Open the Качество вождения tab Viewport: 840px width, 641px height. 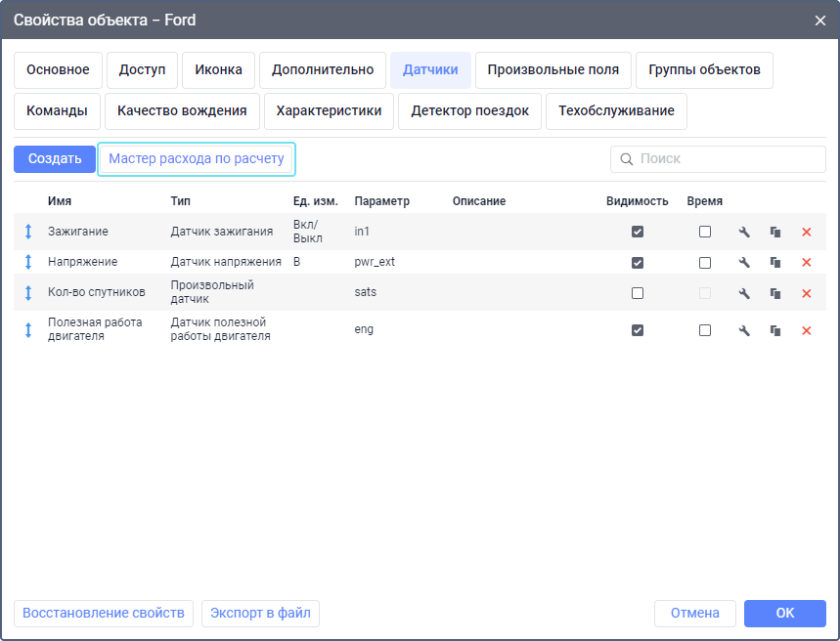(x=182, y=111)
